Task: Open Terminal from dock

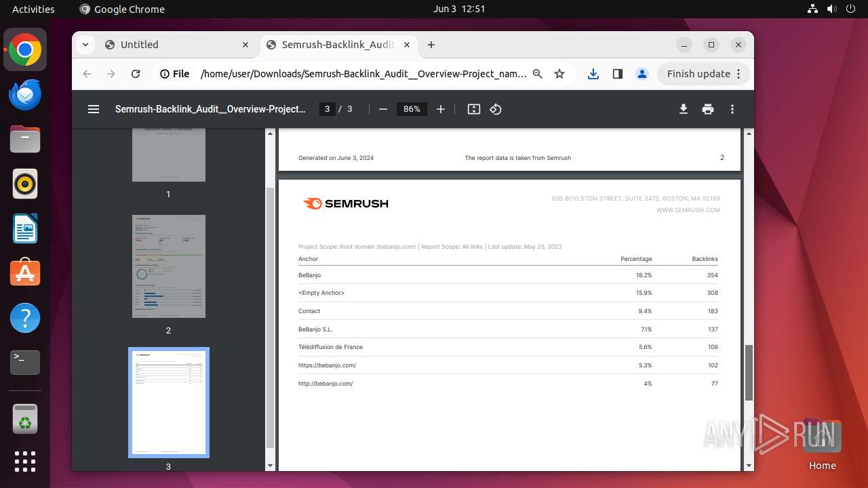Action: (25, 363)
